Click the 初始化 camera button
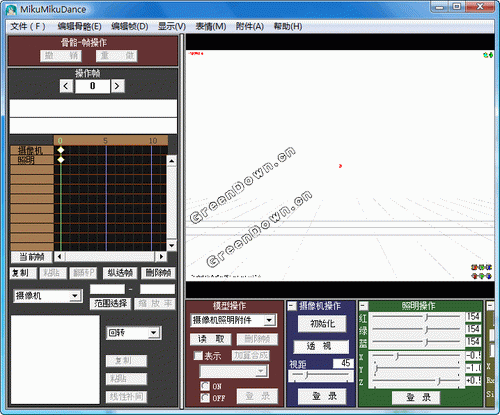This screenshot has height=415, width=500. click(322, 324)
